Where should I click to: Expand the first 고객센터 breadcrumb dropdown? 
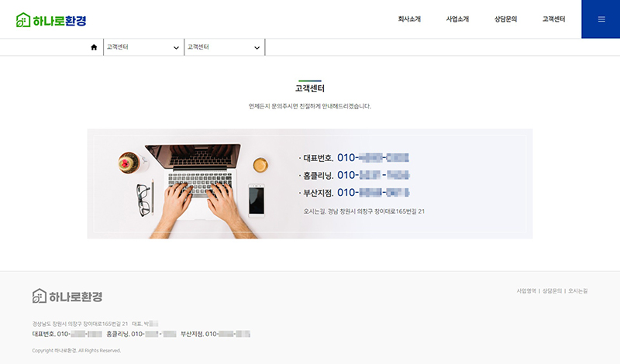143,47
